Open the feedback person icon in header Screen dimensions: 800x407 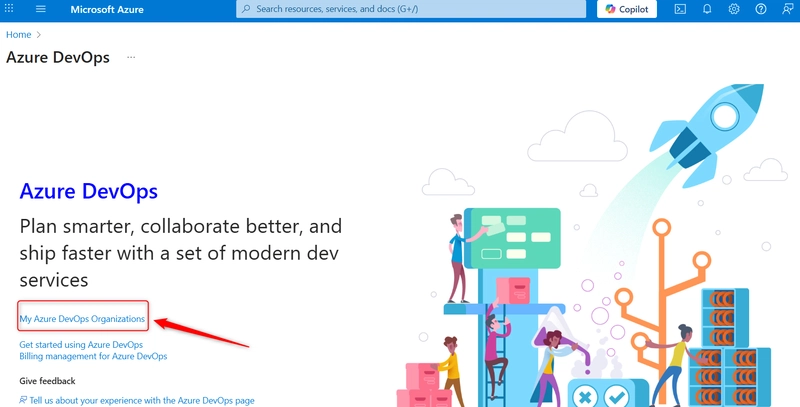[x=787, y=9]
